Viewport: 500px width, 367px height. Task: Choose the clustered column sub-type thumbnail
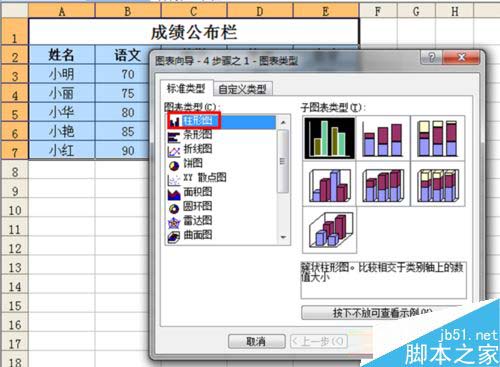(329, 138)
